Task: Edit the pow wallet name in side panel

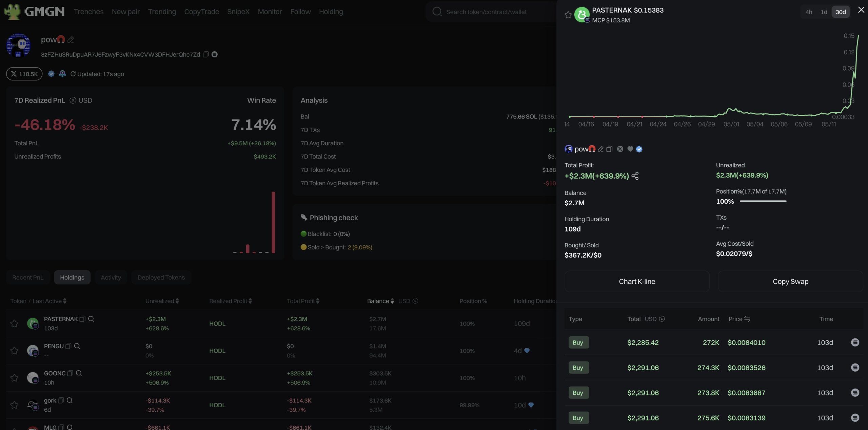Action: coord(600,149)
